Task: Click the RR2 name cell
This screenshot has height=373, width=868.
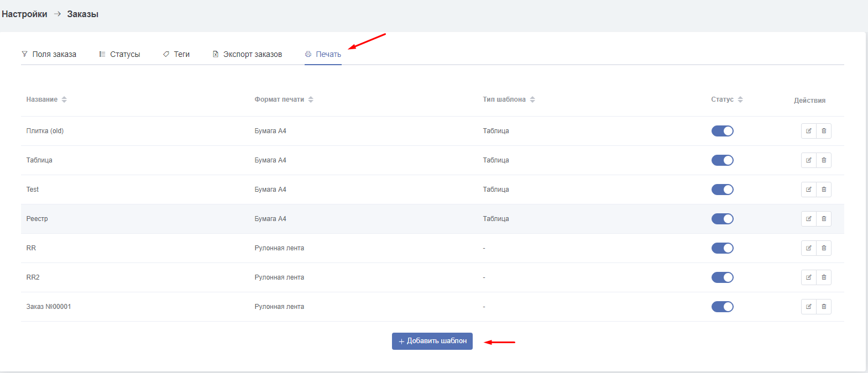Action: pyautogui.click(x=33, y=277)
